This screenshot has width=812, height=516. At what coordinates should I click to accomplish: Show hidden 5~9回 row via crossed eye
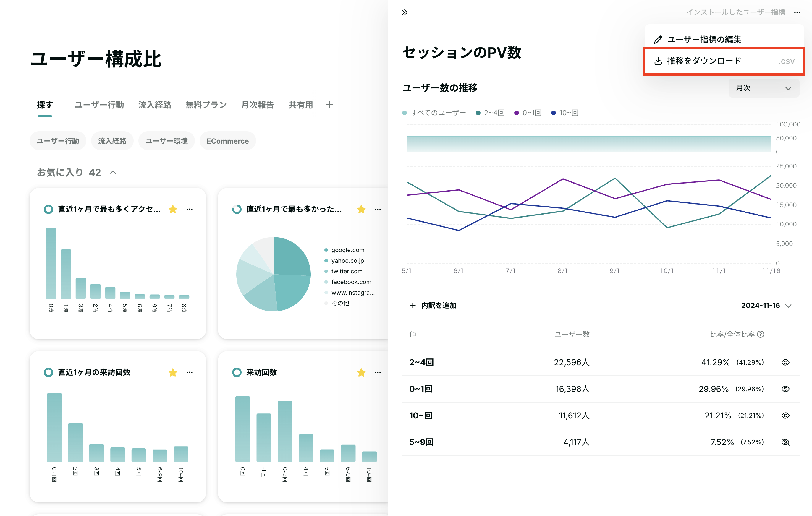point(785,442)
